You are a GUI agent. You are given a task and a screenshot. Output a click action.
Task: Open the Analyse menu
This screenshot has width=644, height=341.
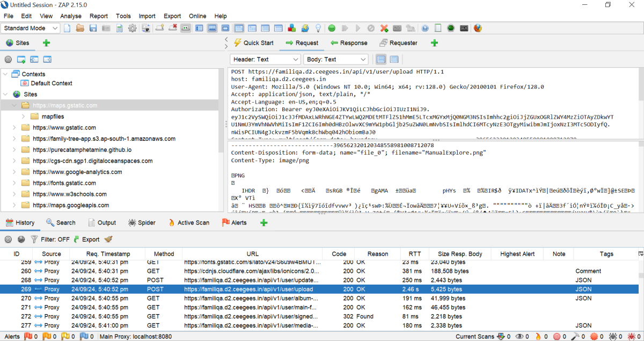71,16
